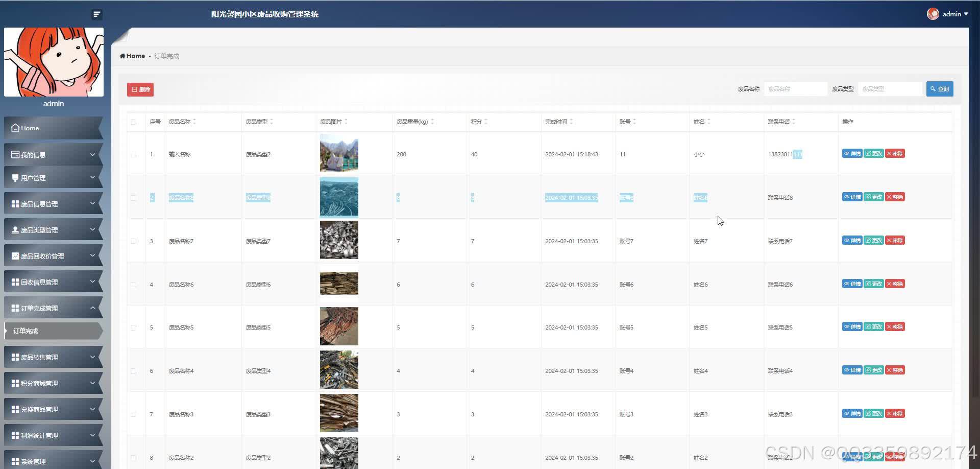The width and height of the screenshot is (980, 469).
Task: Select 订单完成 submenu item
Action: click(x=53, y=331)
